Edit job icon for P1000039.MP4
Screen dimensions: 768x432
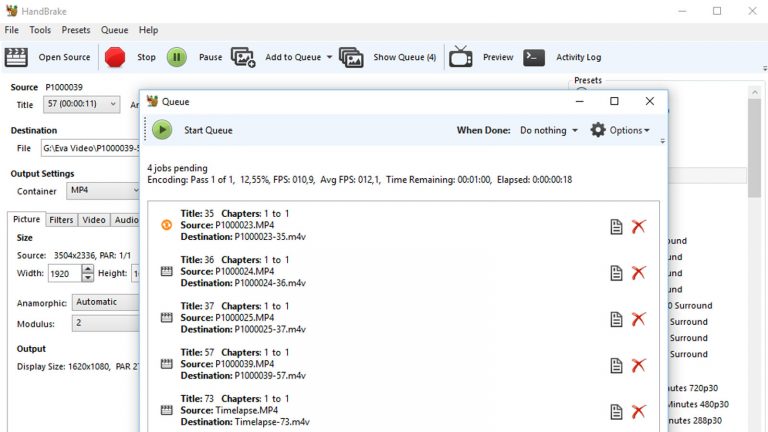(616, 365)
